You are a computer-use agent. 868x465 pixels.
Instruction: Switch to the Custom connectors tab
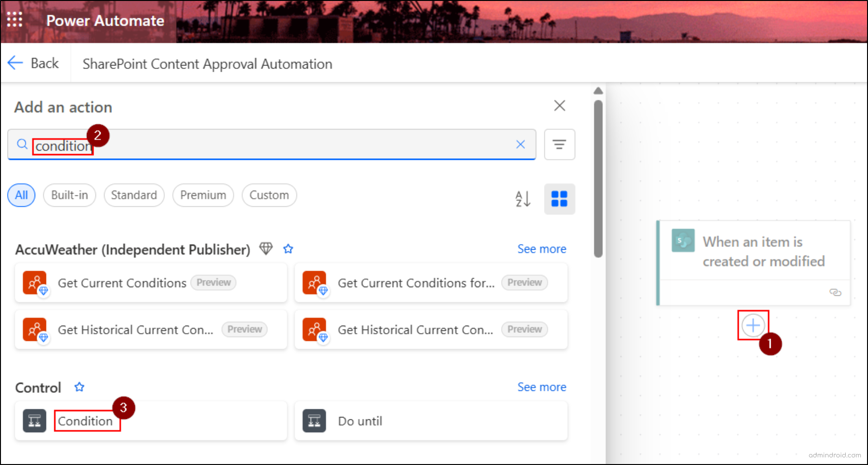(269, 195)
